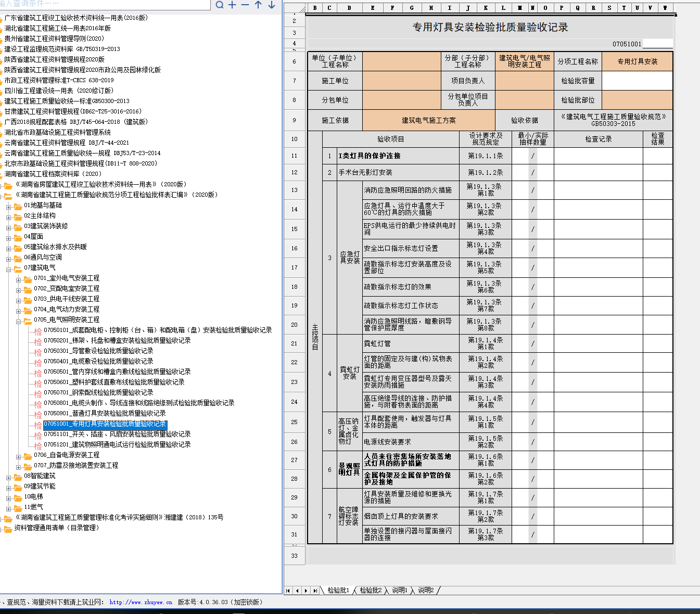Image resolution: width=700 pixels, height=614 pixels.
Task: Switch to the 检验批1 sheet tab
Action: (x=338, y=590)
